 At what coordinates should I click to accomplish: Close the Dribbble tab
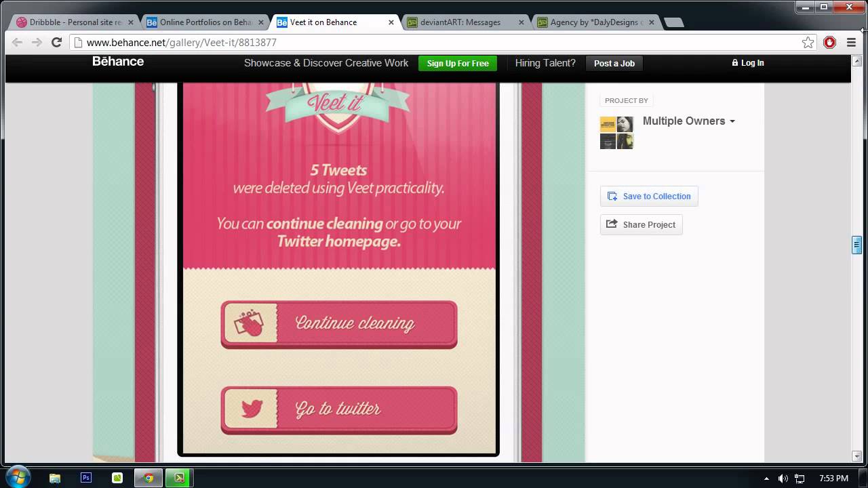point(131,22)
